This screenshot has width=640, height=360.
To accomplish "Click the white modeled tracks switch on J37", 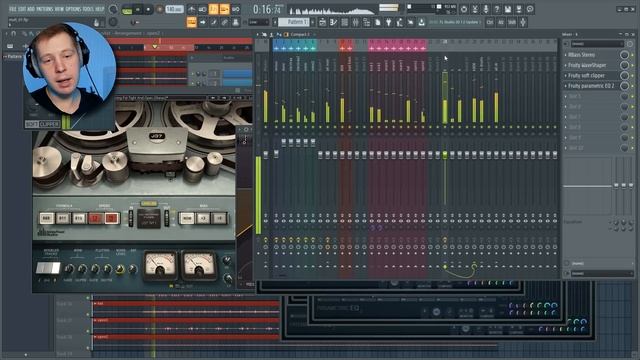I will pyautogui.click(x=48, y=268).
